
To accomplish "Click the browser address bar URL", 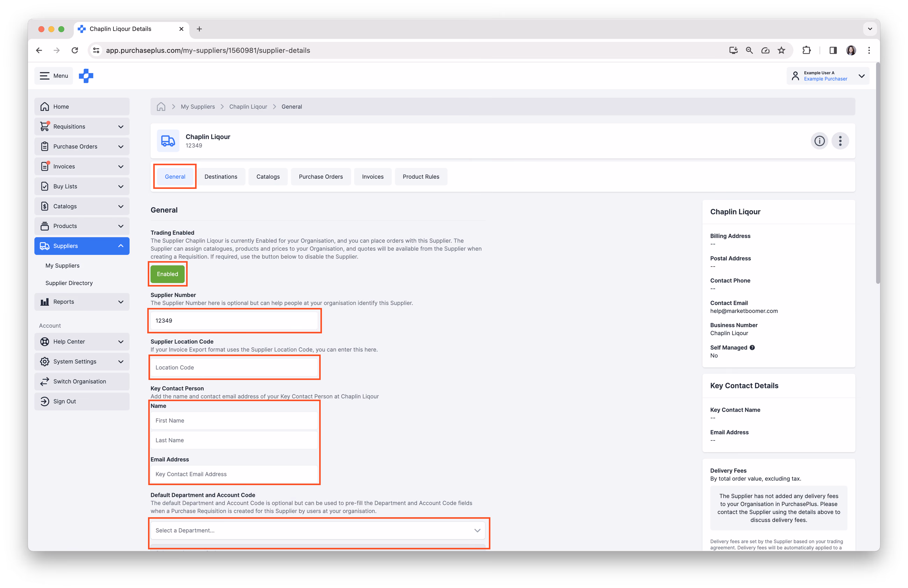I will (208, 50).
